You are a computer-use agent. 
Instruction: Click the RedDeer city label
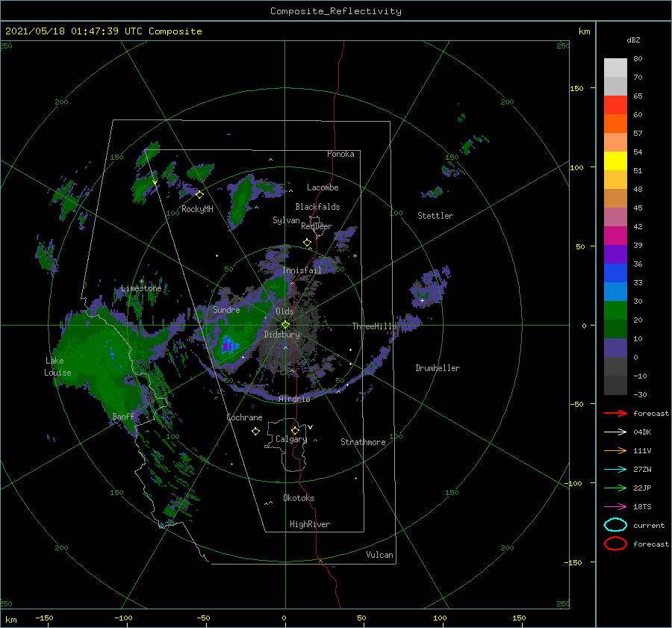317,226
